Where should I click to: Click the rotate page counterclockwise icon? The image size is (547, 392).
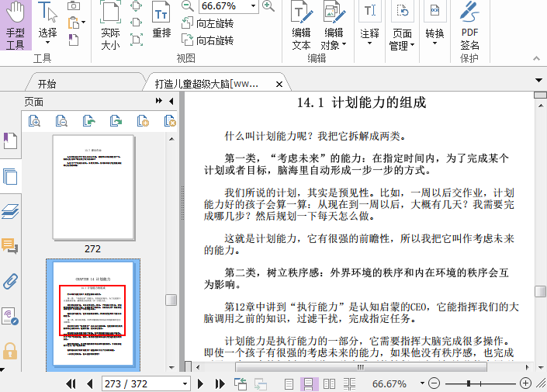[x=88, y=121]
